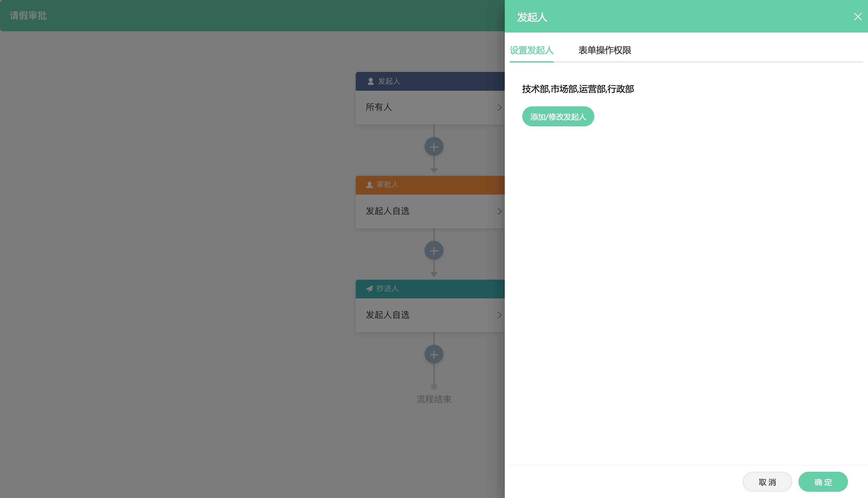Expand 审批人 node's 发起人自选 chevron

pyautogui.click(x=499, y=211)
